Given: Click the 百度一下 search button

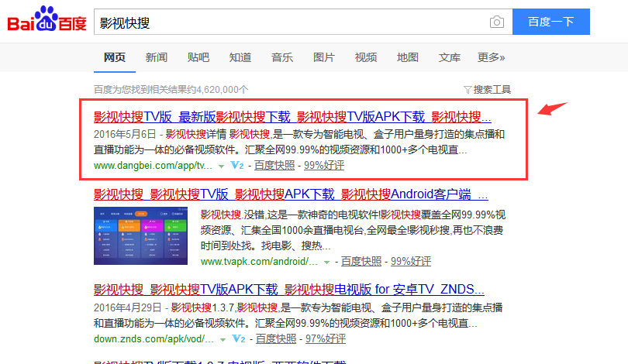Looking at the screenshot, I should click(x=551, y=22).
